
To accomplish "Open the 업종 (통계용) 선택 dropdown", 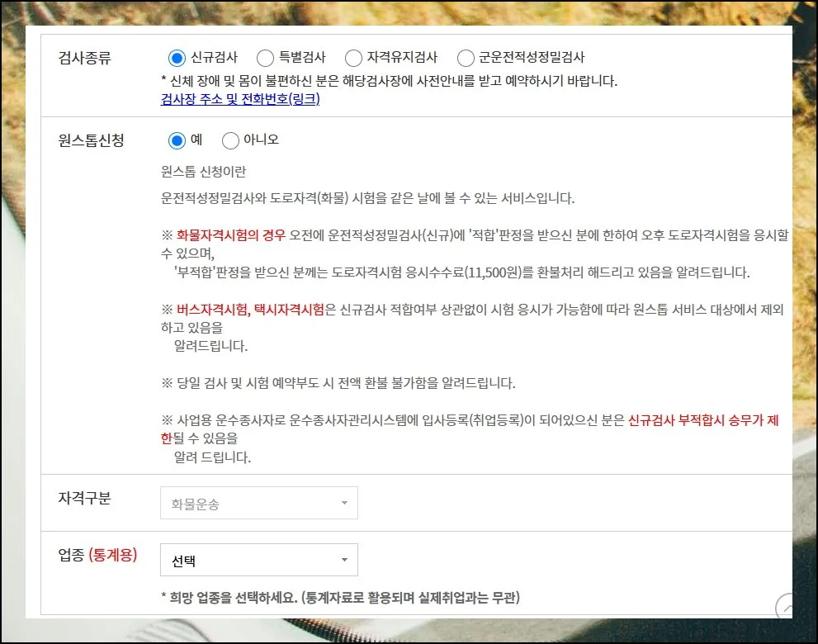I will (258, 559).
